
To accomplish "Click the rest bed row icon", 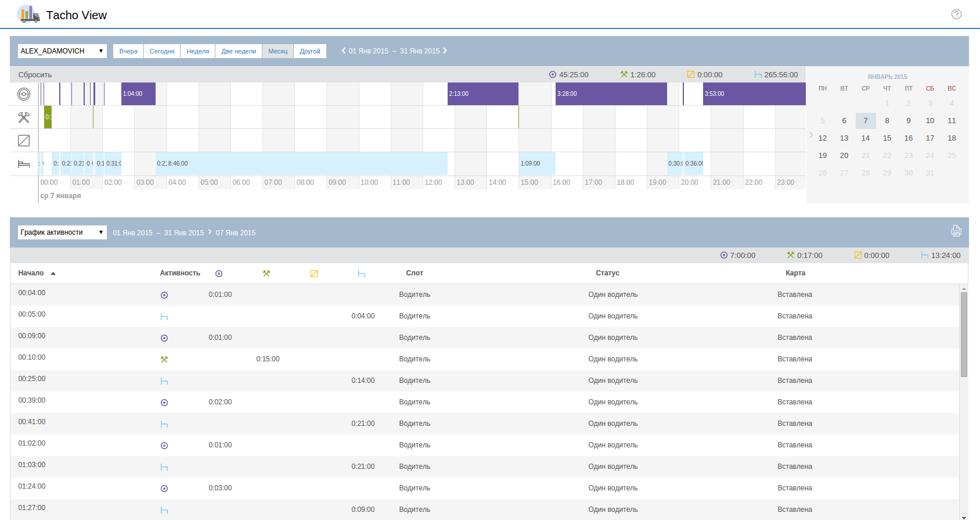I will pyautogui.click(x=24, y=164).
